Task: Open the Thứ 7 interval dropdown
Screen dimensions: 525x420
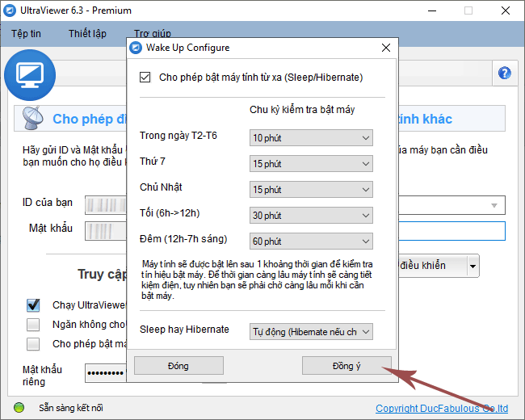Action: coord(311,164)
